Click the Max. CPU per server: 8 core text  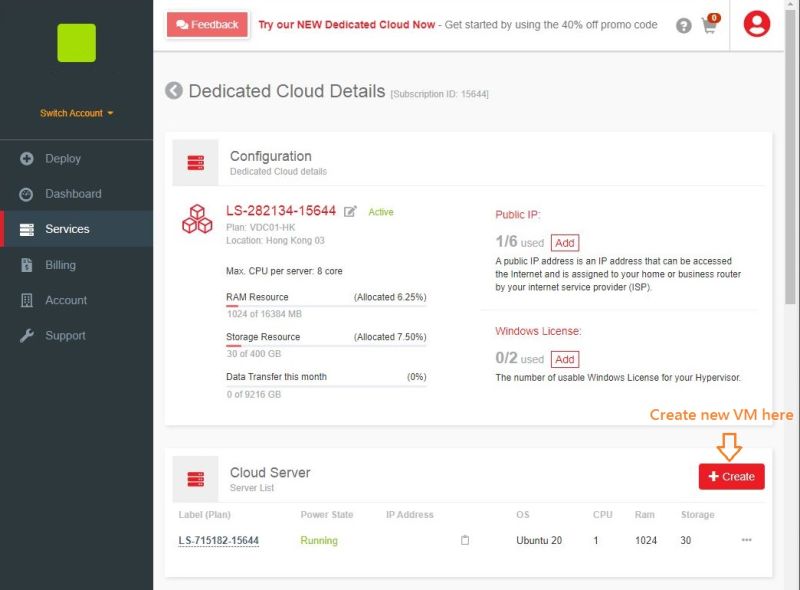(284, 271)
